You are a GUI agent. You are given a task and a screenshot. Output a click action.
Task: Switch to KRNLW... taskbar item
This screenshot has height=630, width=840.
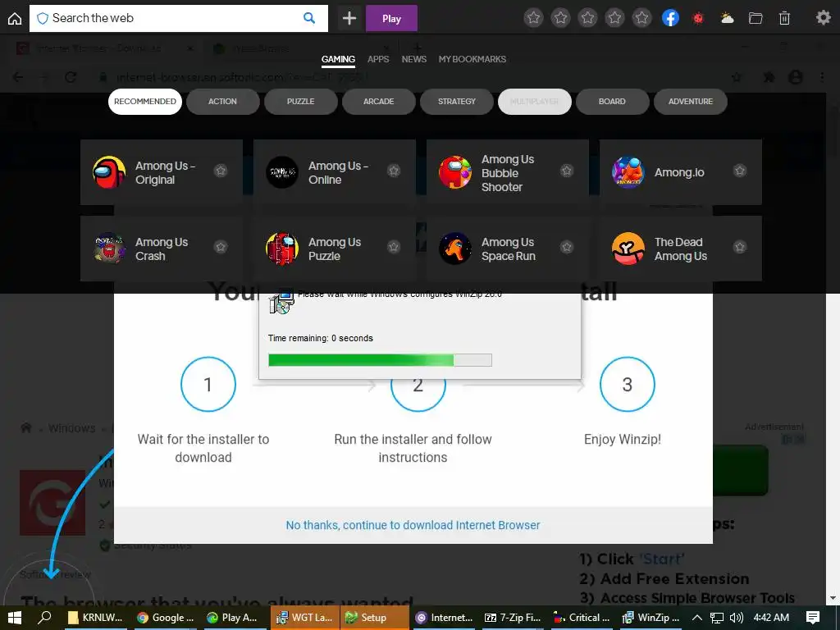[95, 618]
